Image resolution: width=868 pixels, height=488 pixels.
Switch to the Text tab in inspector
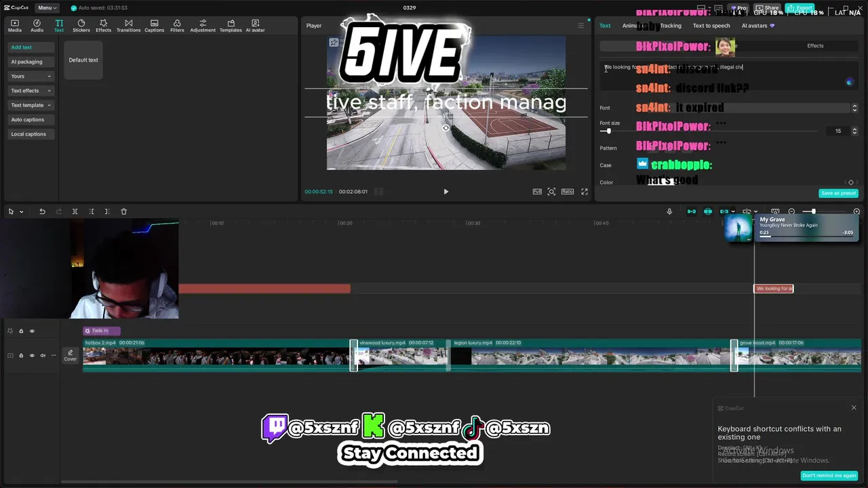(605, 26)
